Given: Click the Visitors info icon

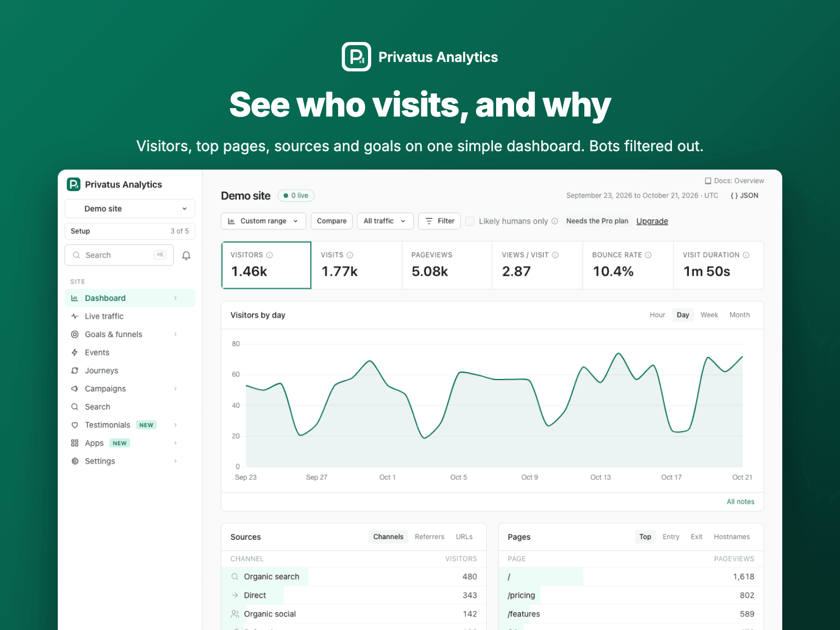Looking at the screenshot, I should [269, 255].
